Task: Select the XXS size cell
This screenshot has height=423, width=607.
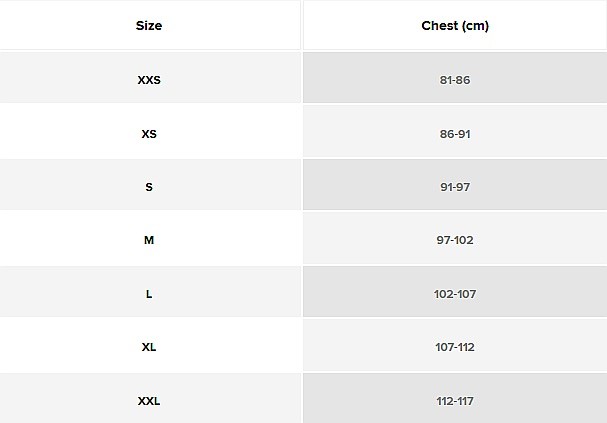Action: (149, 79)
